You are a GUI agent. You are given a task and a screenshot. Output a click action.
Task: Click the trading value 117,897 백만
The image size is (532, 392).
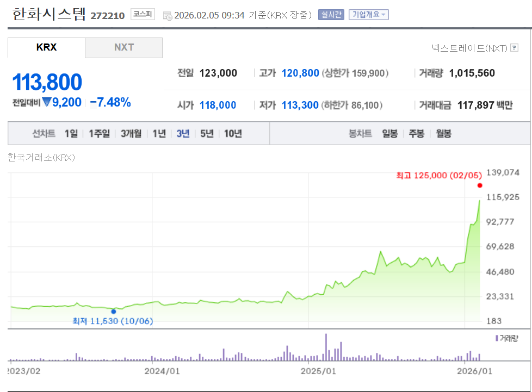(x=485, y=105)
